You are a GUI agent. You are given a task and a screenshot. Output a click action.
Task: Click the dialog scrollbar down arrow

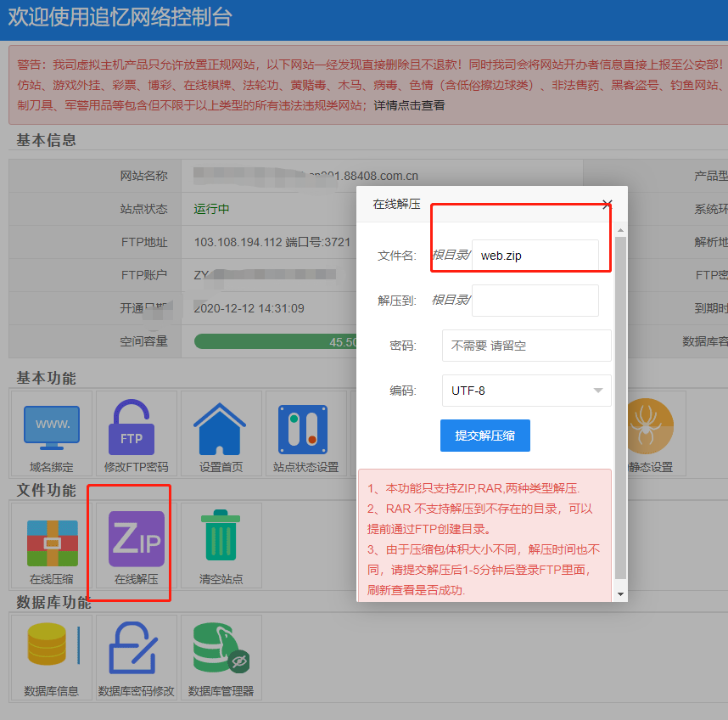coord(620,593)
